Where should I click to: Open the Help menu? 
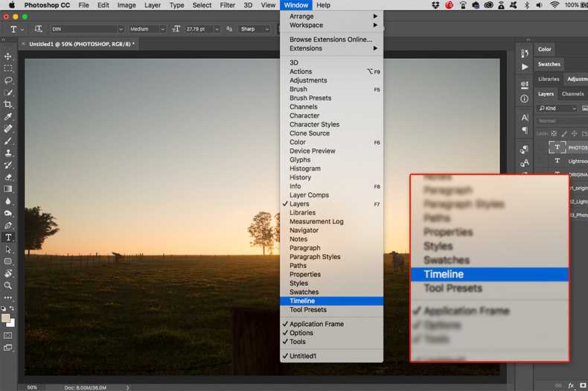click(x=323, y=5)
